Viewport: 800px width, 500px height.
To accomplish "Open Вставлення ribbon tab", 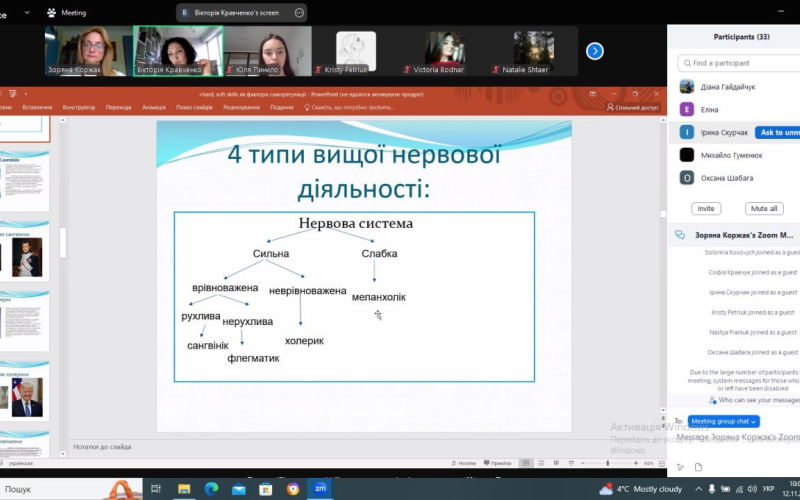I will [37, 107].
